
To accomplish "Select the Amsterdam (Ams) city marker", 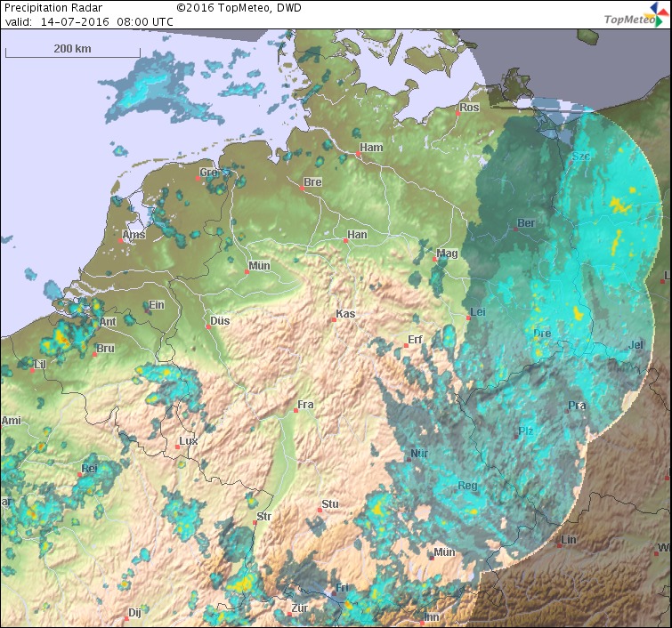I will [x=121, y=241].
